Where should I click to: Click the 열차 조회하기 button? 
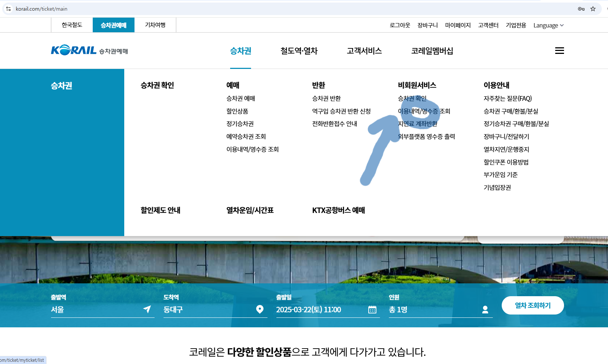(533, 305)
